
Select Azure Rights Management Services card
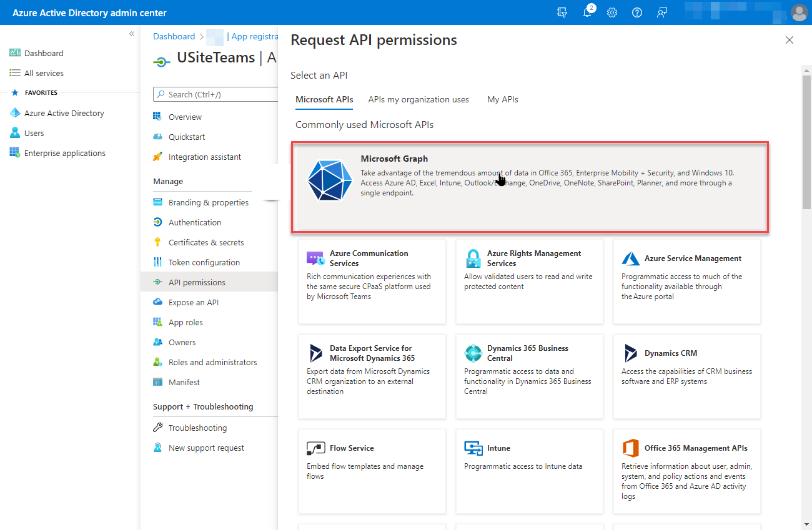pyautogui.click(x=530, y=282)
